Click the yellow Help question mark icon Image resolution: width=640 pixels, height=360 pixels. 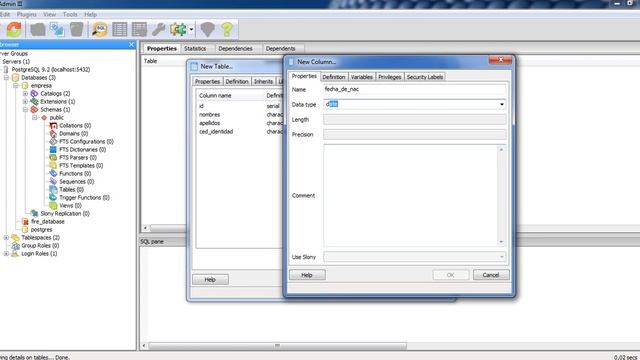tap(227, 29)
